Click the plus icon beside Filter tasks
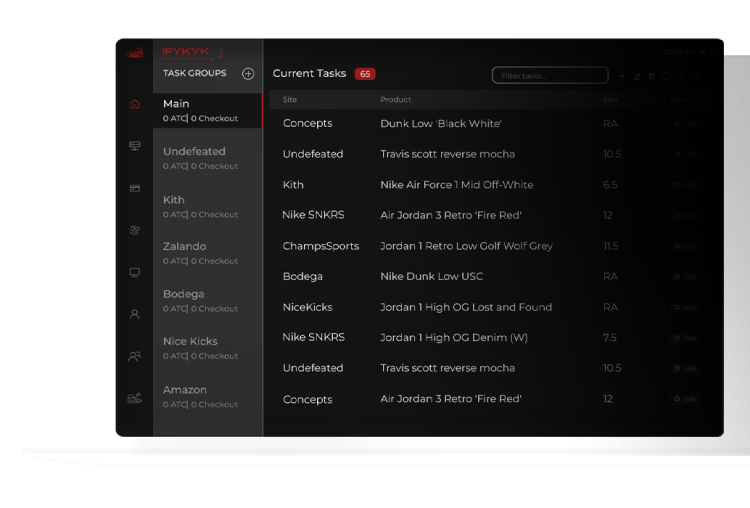 (622, 76)
